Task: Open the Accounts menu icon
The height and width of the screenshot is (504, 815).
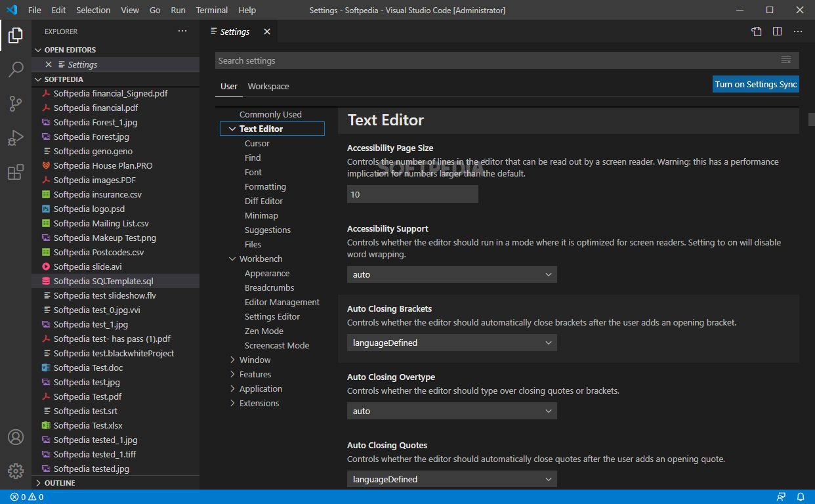Action: point(16,437)
